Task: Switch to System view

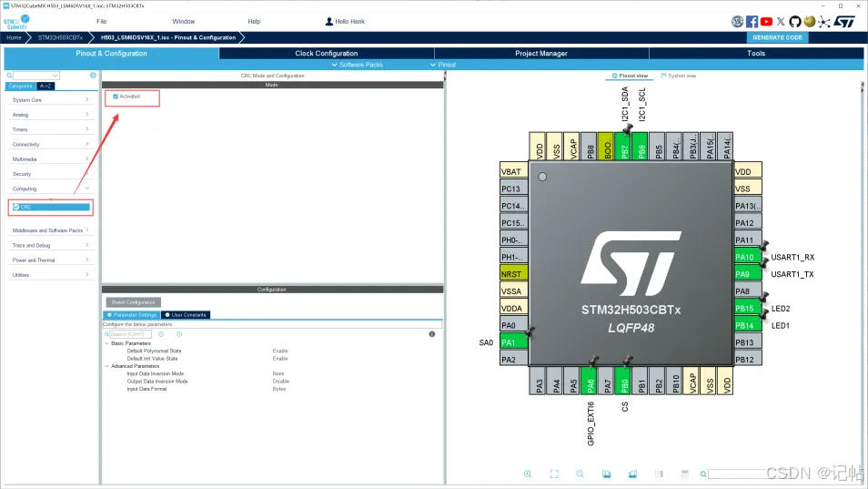Action: click(x=678, y=76)
